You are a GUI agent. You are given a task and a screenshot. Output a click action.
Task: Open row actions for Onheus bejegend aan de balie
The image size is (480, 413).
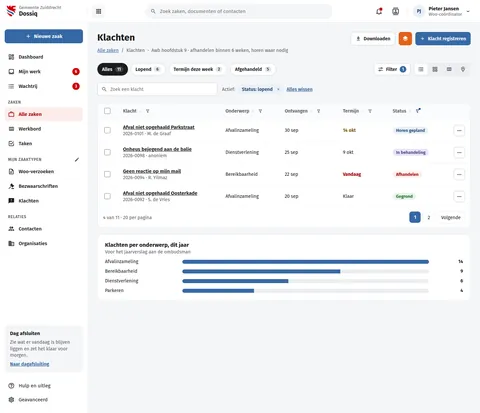click(459, 152)
